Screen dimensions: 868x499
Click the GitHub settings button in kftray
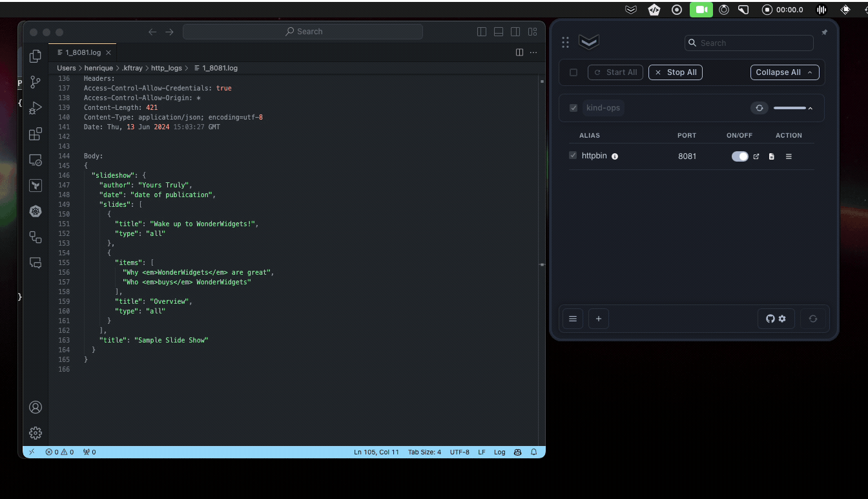tap(776, 319)
